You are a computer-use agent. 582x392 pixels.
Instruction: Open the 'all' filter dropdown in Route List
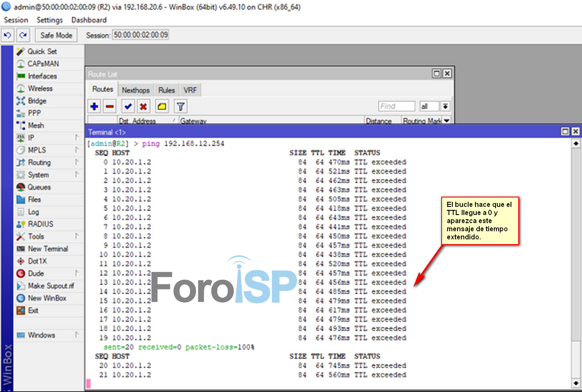tap(445, 106)
